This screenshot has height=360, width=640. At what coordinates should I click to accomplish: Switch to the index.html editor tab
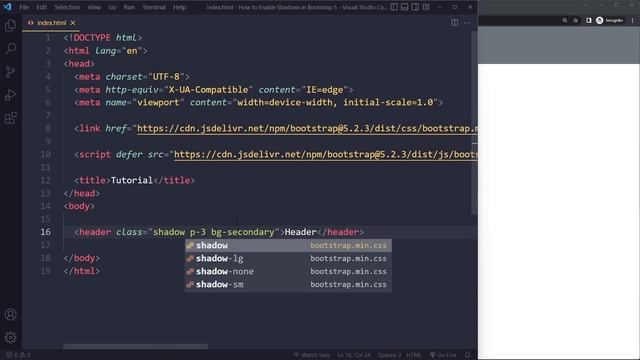pos(51,23)
